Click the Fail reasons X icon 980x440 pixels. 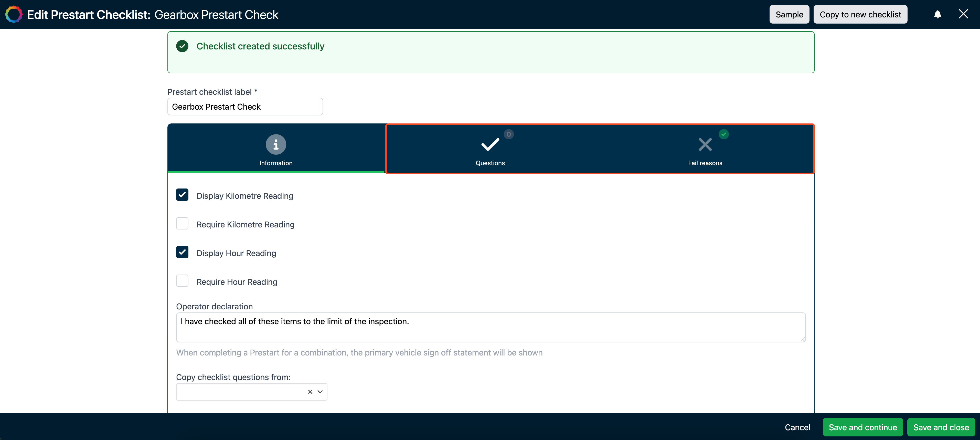(705, 145)
